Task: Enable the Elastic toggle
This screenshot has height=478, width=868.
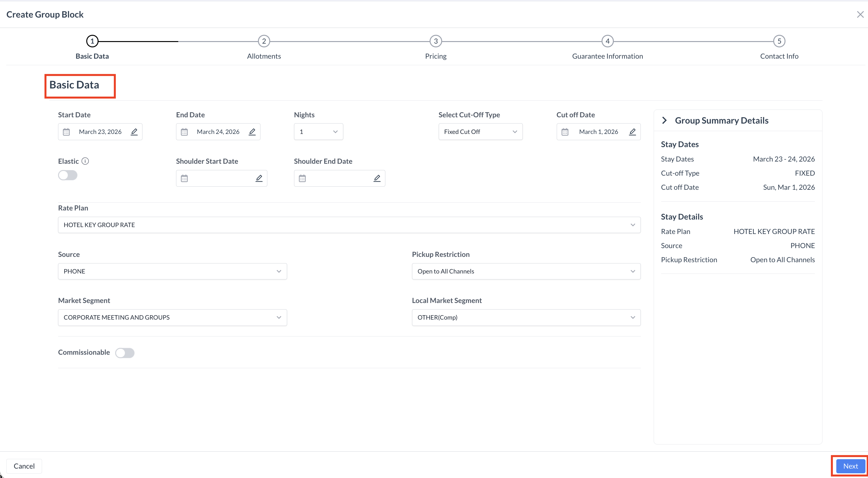Action: pyautogui.click(x=67, y=175)
